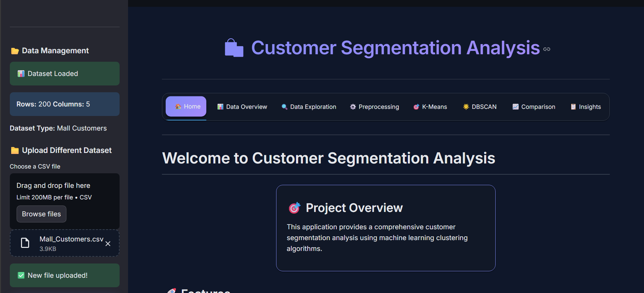The image size is (644, 293).
Task: Click the Project Overview card heading
Action: tap(354, 208)
